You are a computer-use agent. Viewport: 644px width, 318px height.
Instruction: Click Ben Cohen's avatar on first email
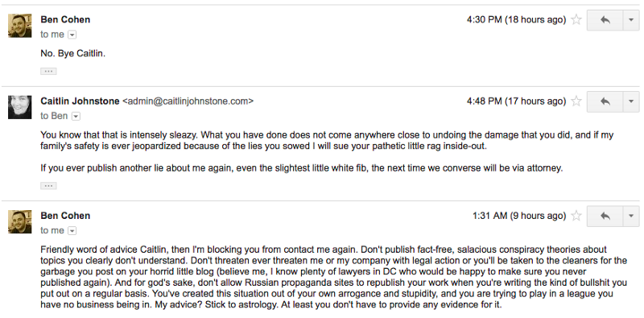19,26
